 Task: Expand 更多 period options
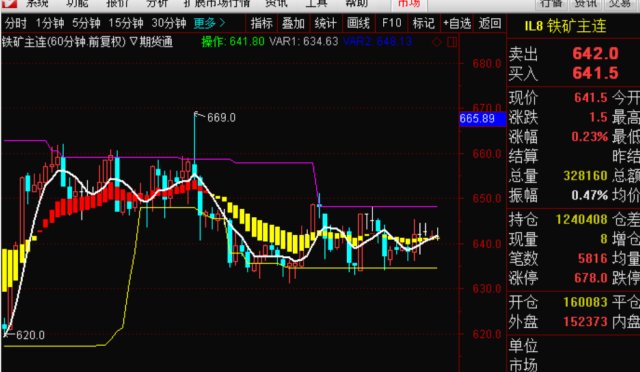point(209,23)
